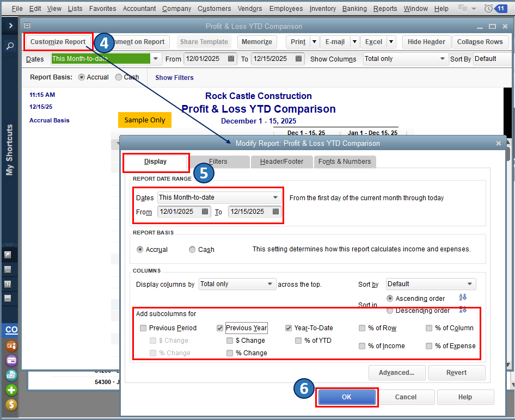Check the % of Row box
Image resolution: width=515 pixels, height=420 pixels.
coord(362,328)
